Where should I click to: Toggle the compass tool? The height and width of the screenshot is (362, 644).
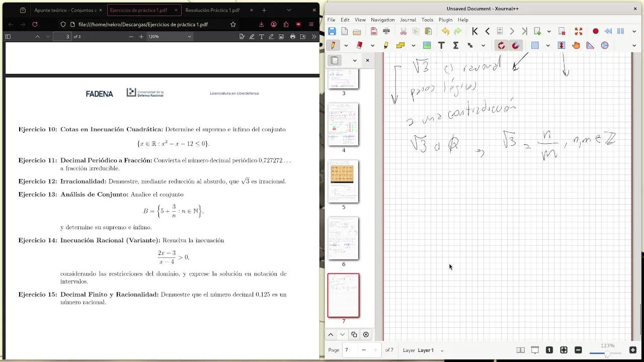[605, 45]
